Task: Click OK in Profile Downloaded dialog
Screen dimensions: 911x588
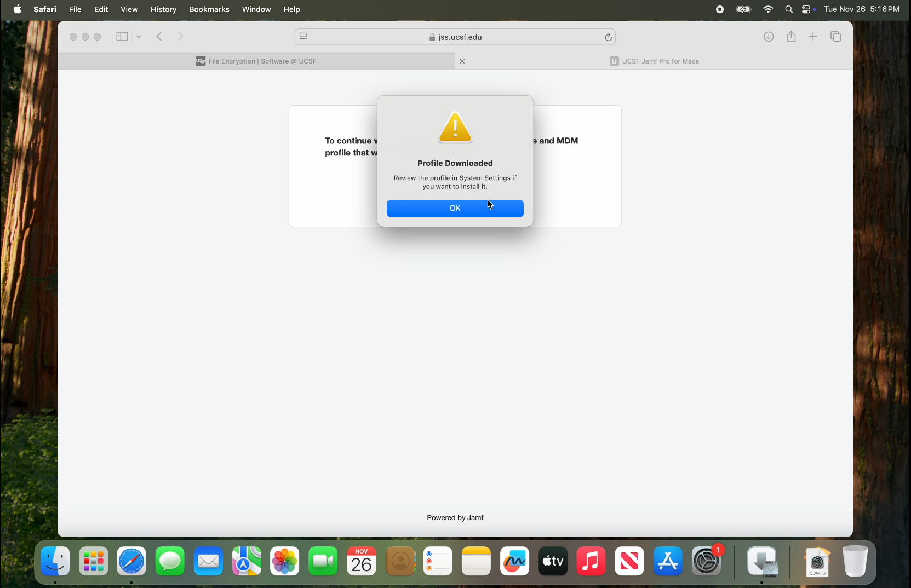Action: click(x=455, y=208)
